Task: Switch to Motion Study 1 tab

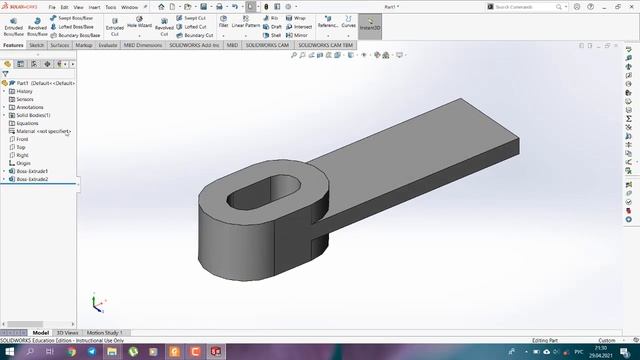Action: (x=104, y=333)
